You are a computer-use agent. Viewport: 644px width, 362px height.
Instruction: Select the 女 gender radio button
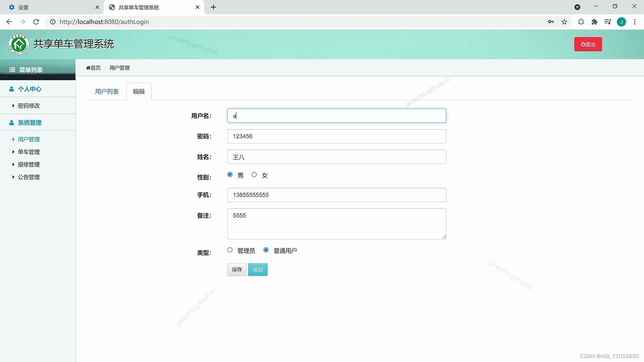point(254,175)
